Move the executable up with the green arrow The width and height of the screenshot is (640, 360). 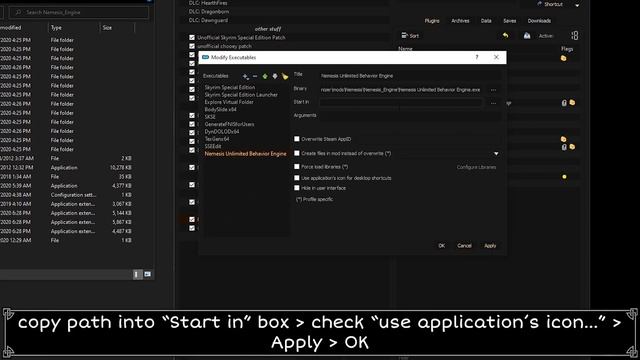coord(265,76)
